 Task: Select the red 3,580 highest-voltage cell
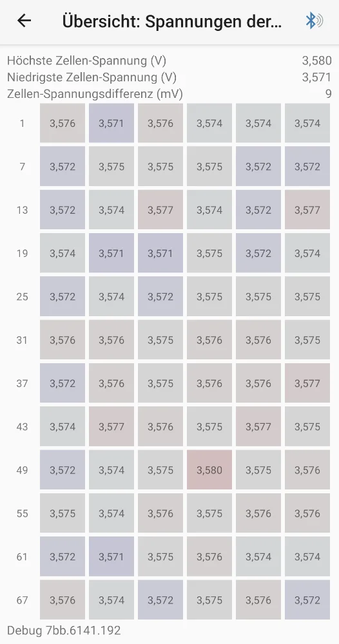pyautogui.click(x=209, y=470)
